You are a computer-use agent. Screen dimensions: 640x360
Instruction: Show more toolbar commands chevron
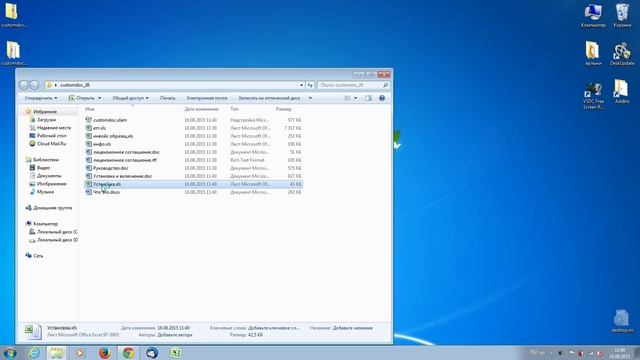(310, 98)
